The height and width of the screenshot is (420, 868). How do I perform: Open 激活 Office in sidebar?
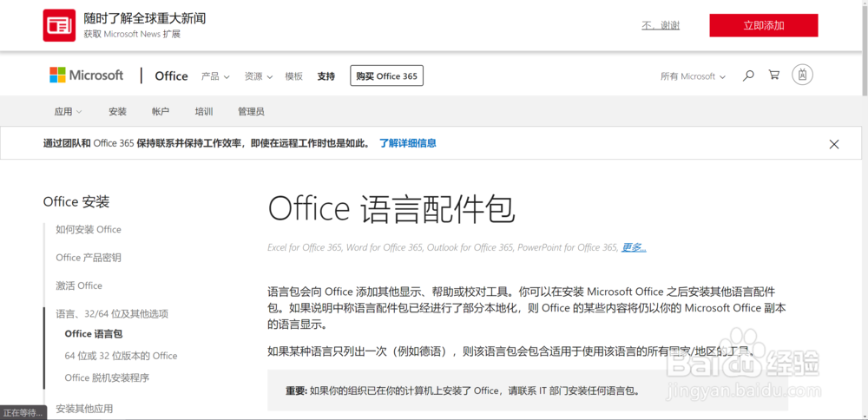click(79, 285)
